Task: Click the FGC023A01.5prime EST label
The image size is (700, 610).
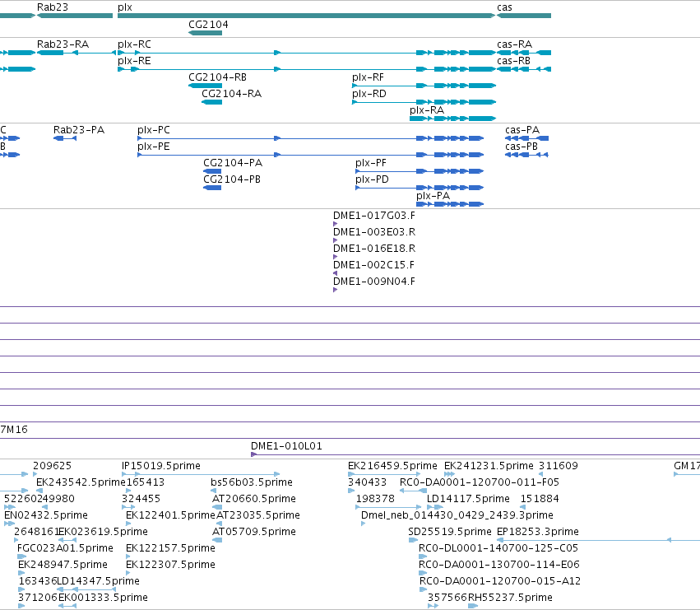Action: coord(65,548)
